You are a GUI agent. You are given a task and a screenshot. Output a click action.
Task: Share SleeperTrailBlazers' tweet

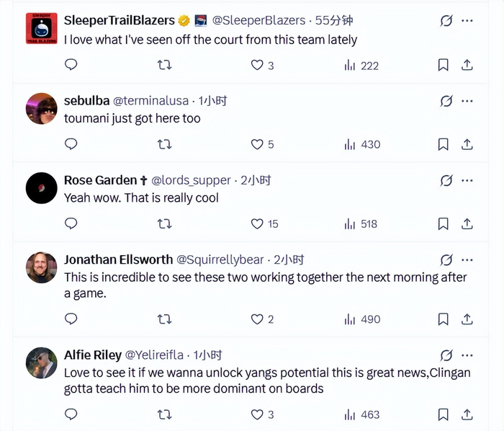point(467,65)
